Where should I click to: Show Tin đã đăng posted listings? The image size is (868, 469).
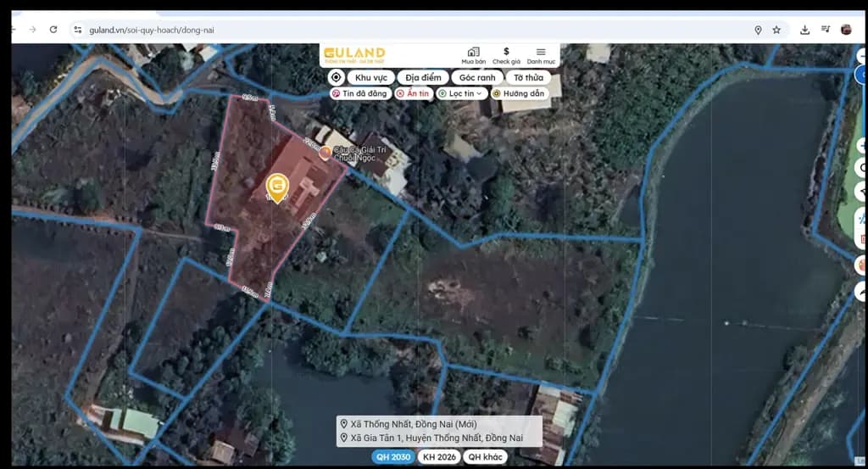pos(360,93)
